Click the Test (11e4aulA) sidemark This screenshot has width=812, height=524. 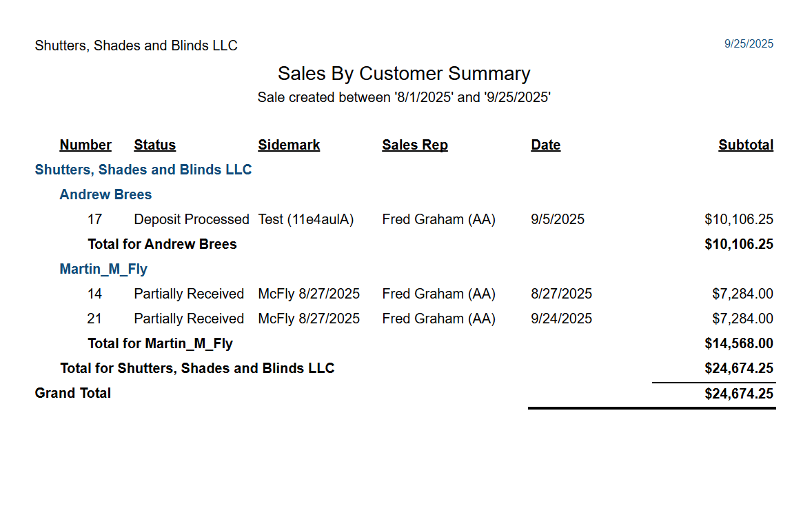pos(305,219)
